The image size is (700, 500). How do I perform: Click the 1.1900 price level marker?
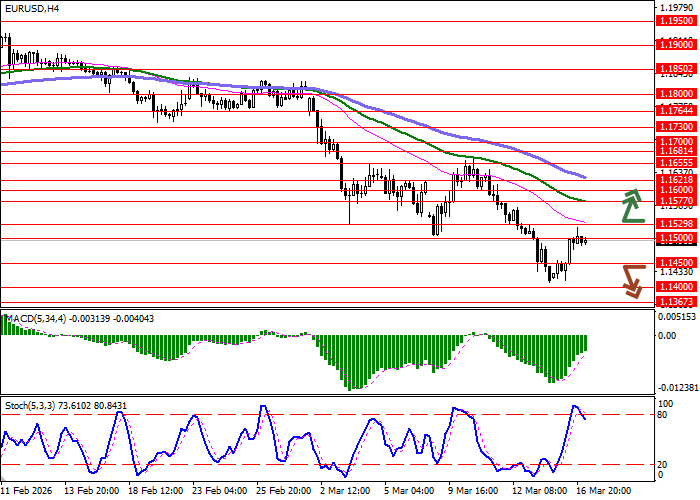click(676, 45)
